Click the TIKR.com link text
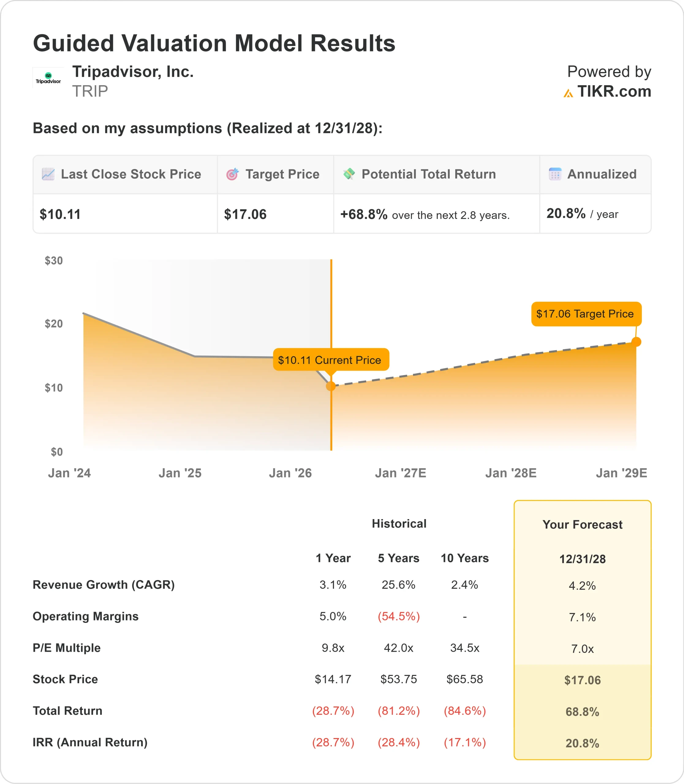The image size is (684, 784). click(x=614, y=92)
